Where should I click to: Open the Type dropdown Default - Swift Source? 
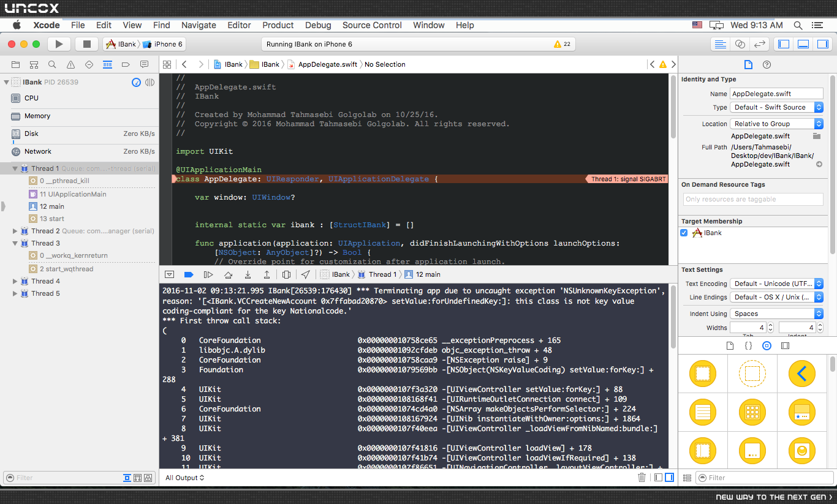[x=776, y=107]
